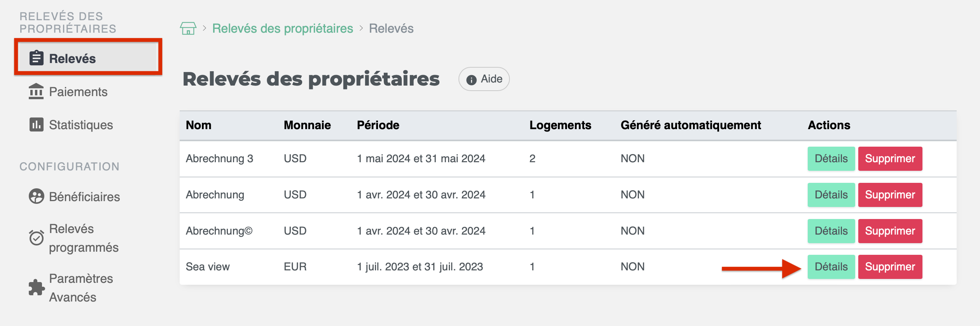Click the Bénéficiaires people icon
This screenshot has height=326, width=980.
(x=37, y=196)
